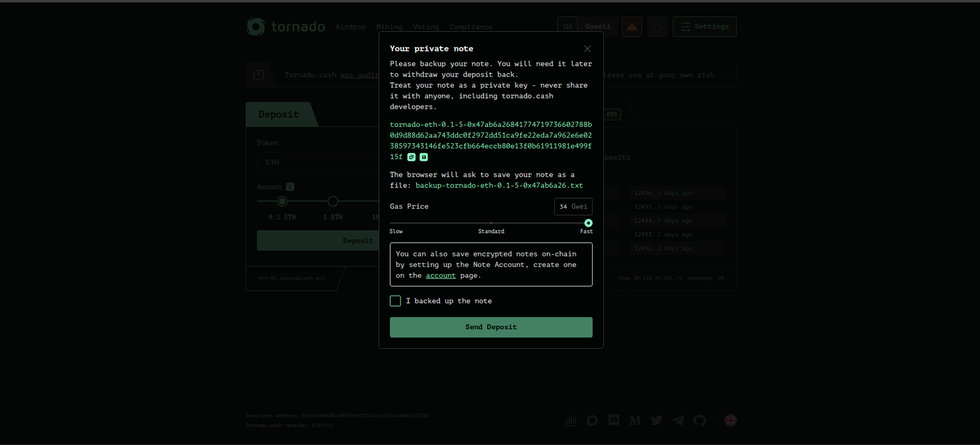Image resolution: width=980 pixels, height=445 pixels.
Task: Close the private note dialog
Action: tap(587, 49)
